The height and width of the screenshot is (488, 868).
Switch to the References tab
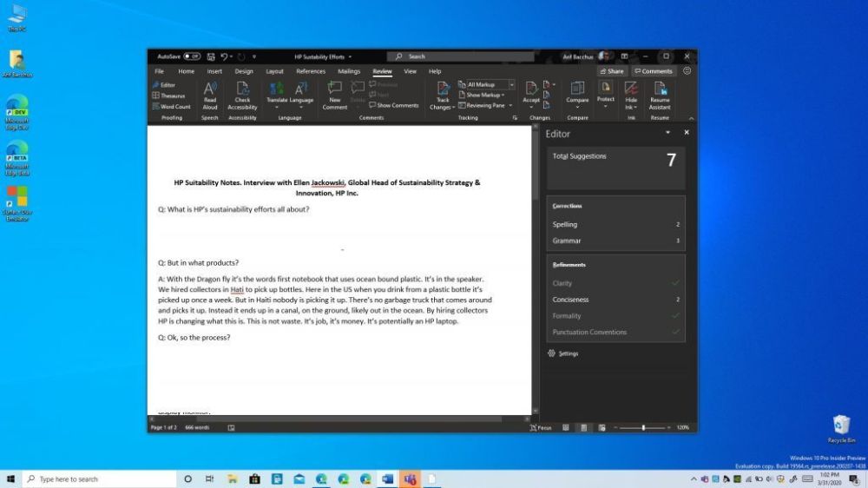click(311, 71)
